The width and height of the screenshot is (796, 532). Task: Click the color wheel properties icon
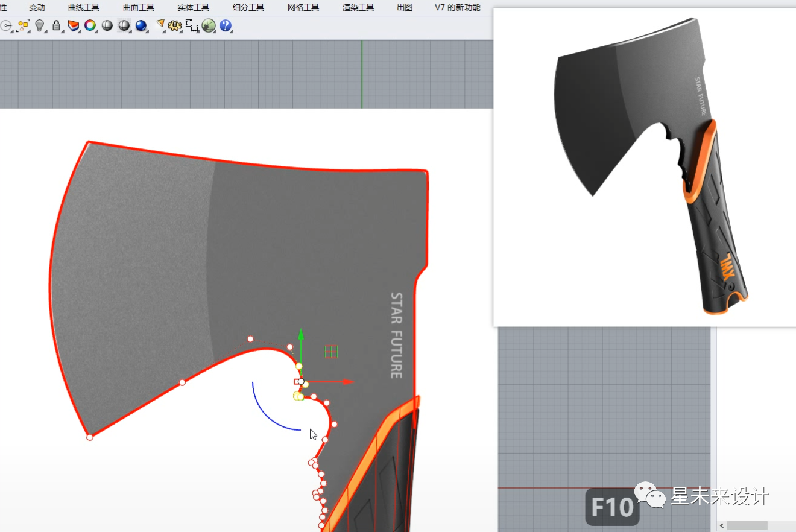point(90,25)
